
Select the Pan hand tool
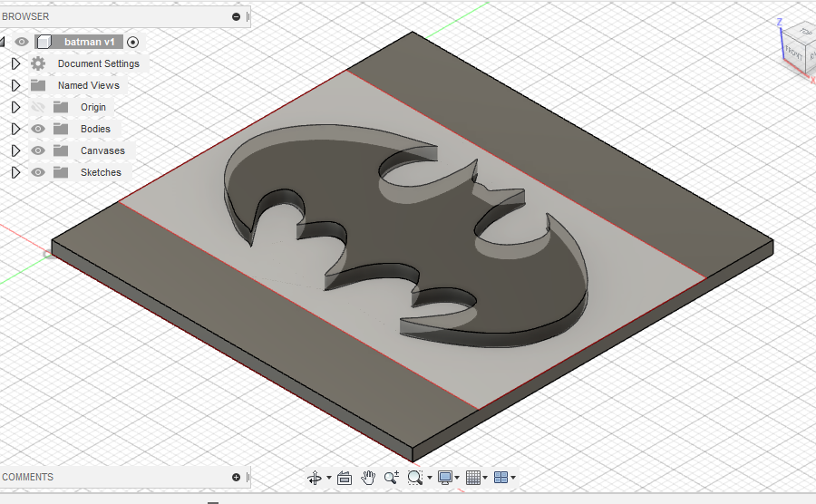(x=368, y=477)
